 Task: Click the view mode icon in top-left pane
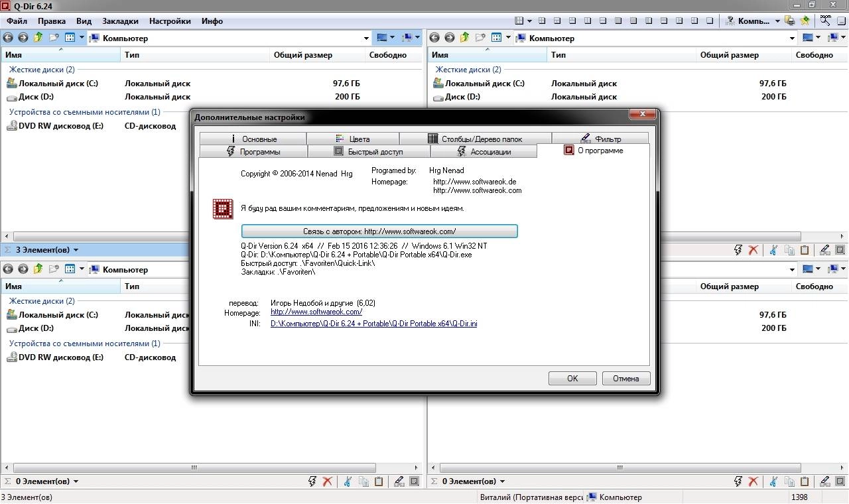(70, 38)
